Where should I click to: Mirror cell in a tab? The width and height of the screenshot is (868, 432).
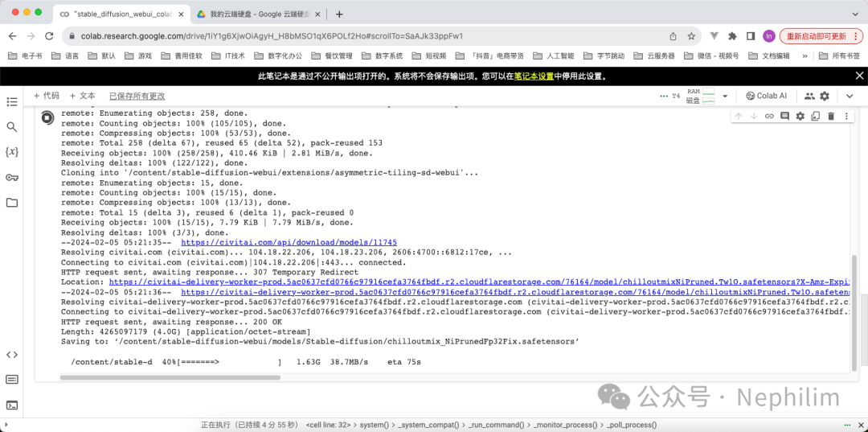[816, 116]
